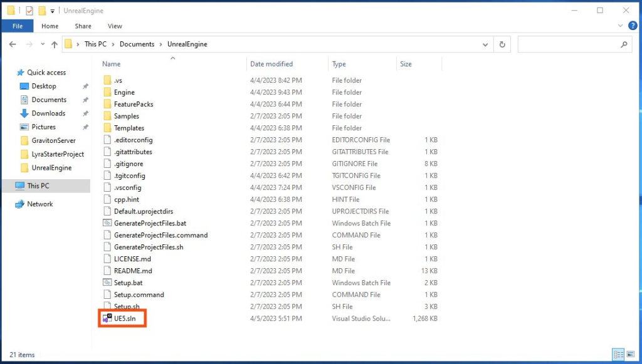Image resolution: width=642 pixels, height=364 pixels.
Task: Refresh the UnrealEngine folder view
Action: point(502,44)
